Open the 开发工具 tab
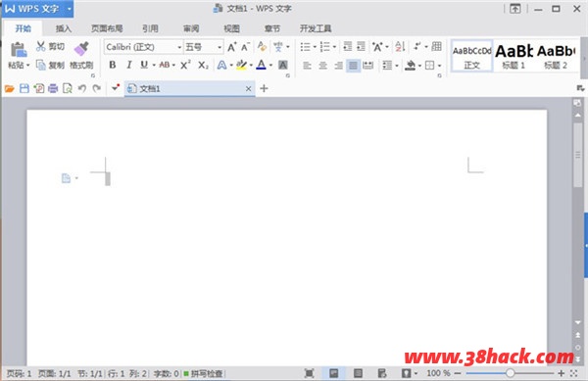This screenshot has height=381, width=588. pyautogui.click(x=316, y=28)
